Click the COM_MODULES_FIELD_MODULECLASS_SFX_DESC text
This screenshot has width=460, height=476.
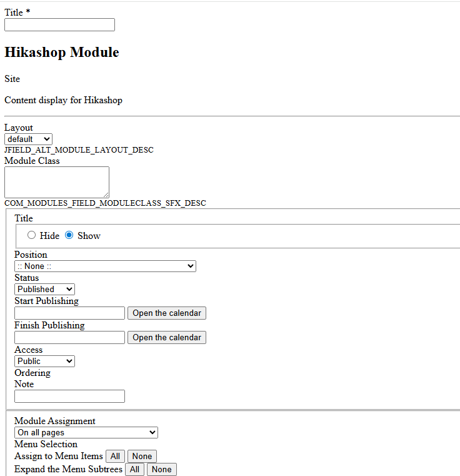[x=105, y=203]
